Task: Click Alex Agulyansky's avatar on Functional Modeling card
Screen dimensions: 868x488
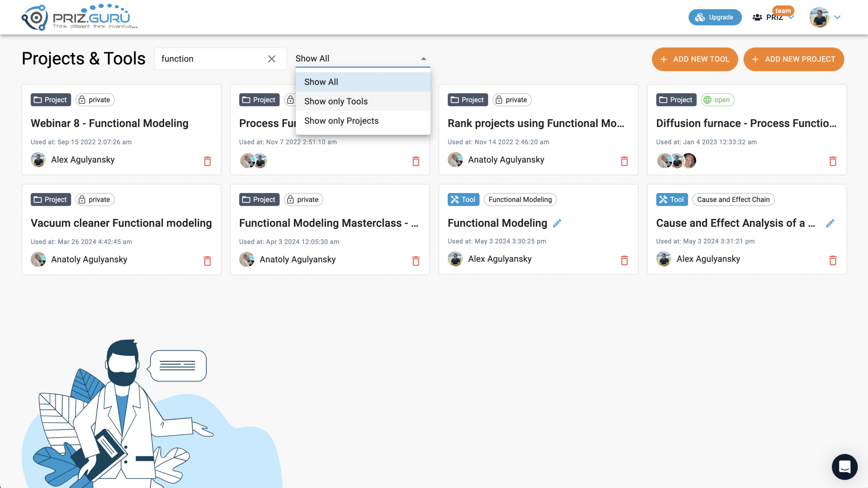Action: [x=456, y=259]
